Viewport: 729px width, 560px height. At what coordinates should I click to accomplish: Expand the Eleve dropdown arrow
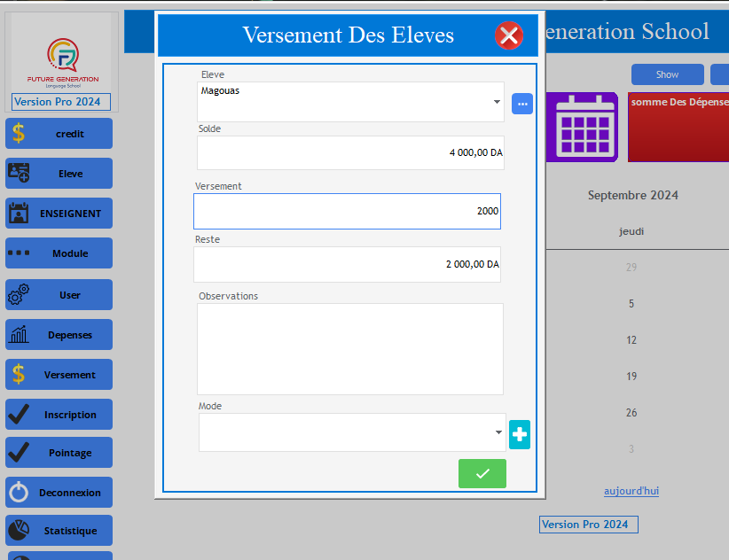pos(497,102)
